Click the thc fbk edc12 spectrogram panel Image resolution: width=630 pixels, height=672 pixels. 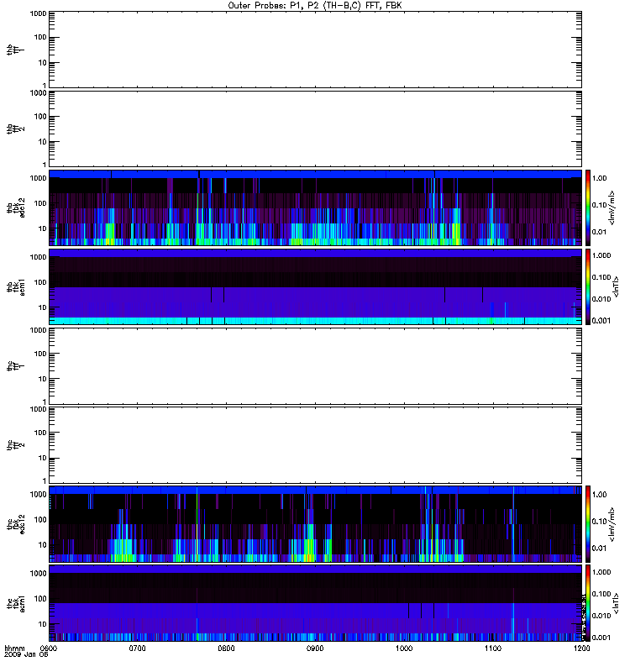tap(315, 524)
